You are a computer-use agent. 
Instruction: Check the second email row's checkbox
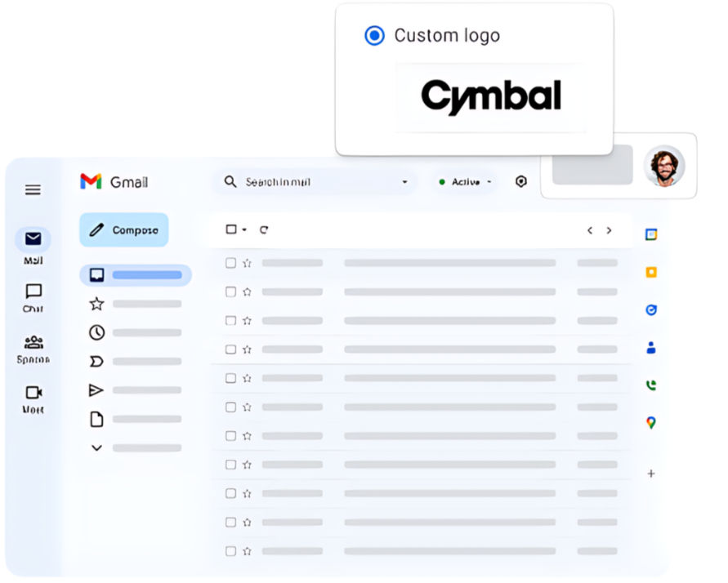click(x=230, y=291)
